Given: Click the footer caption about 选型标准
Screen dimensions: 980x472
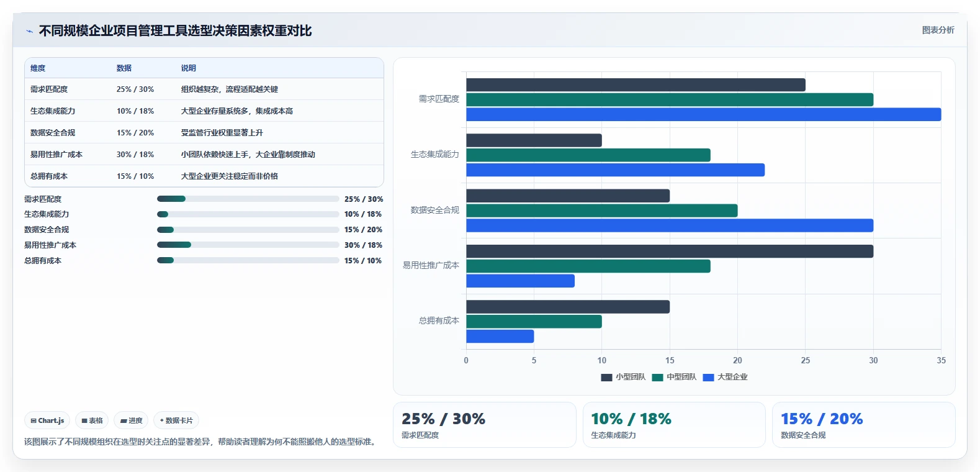Looking at the screenshot, I should [x=202, y=442].
